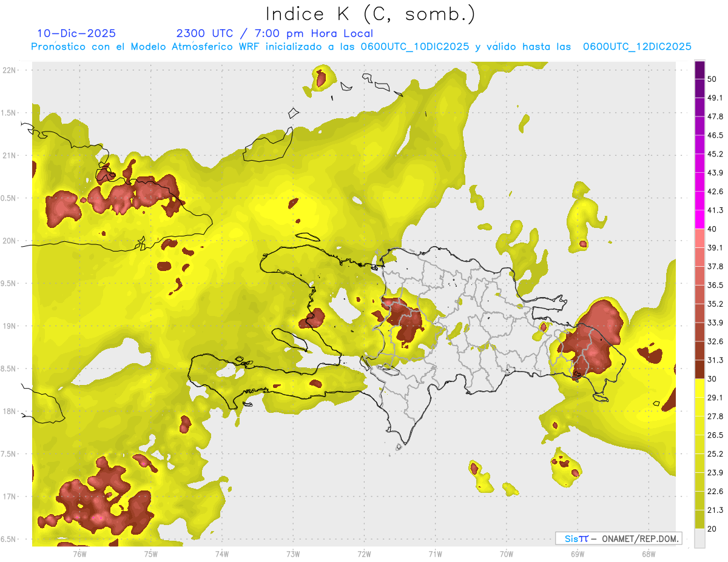Click the '74W' longitude label

tap(222, 554)
